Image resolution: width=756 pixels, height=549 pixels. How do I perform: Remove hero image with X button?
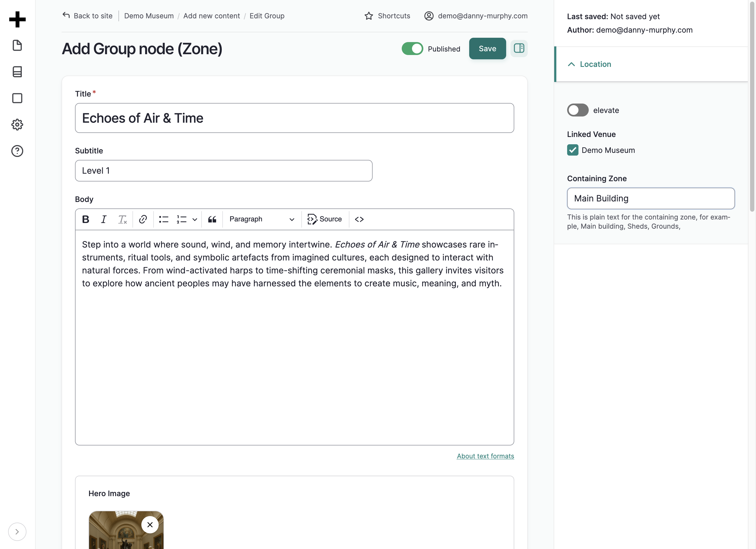pos(150,525)
